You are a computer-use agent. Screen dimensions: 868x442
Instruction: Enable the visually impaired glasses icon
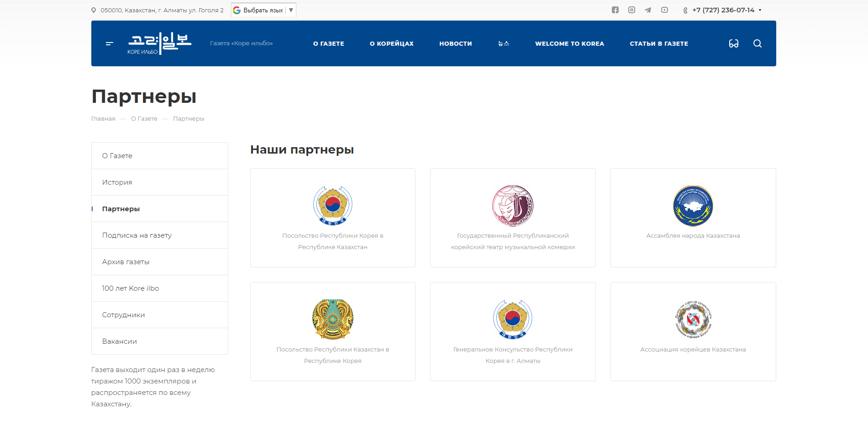point(734,43)
